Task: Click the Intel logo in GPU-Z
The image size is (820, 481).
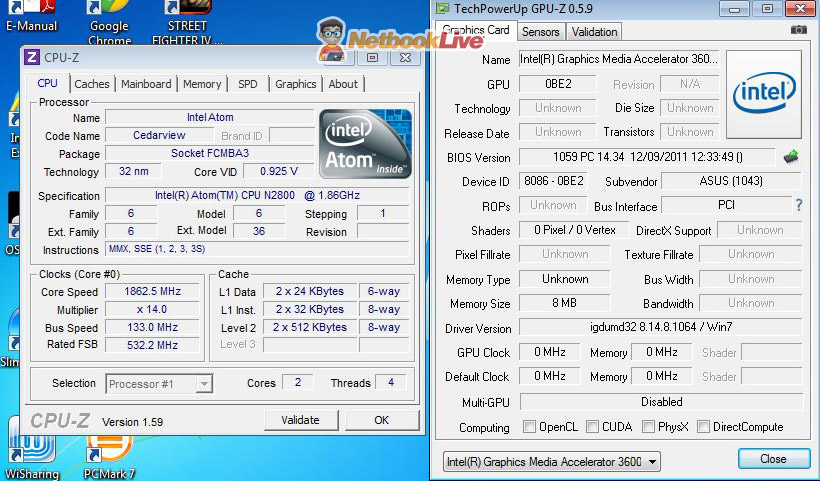Action: (x=764, y=94)
